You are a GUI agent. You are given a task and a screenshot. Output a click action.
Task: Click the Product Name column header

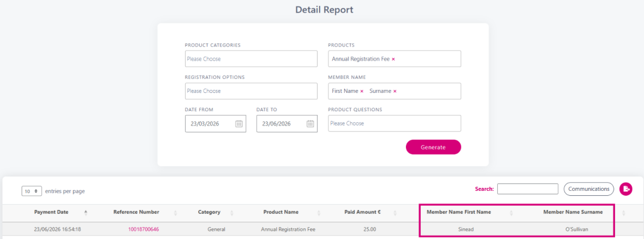[281, 212]
